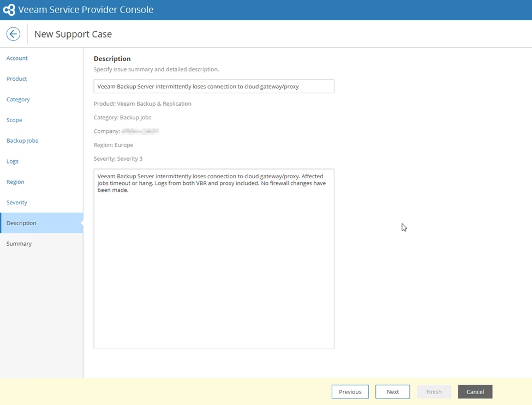
Task: Open the Backup Jobs step
Action: (x=22, y=141)
